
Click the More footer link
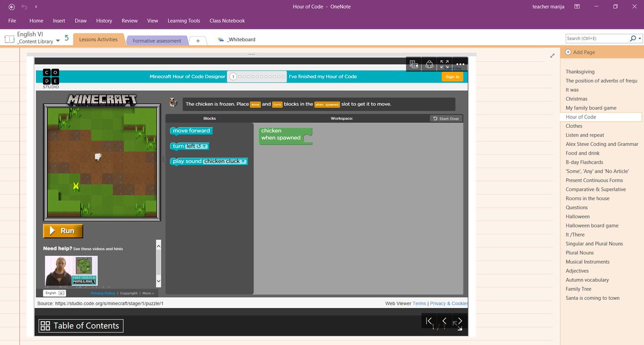[148, 293]
